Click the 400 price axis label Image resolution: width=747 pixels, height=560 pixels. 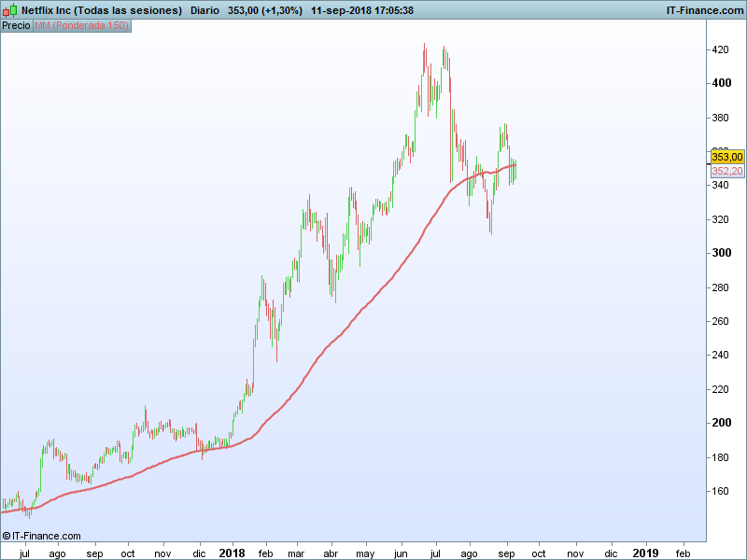pyautogui.click(x=721, y=83)
